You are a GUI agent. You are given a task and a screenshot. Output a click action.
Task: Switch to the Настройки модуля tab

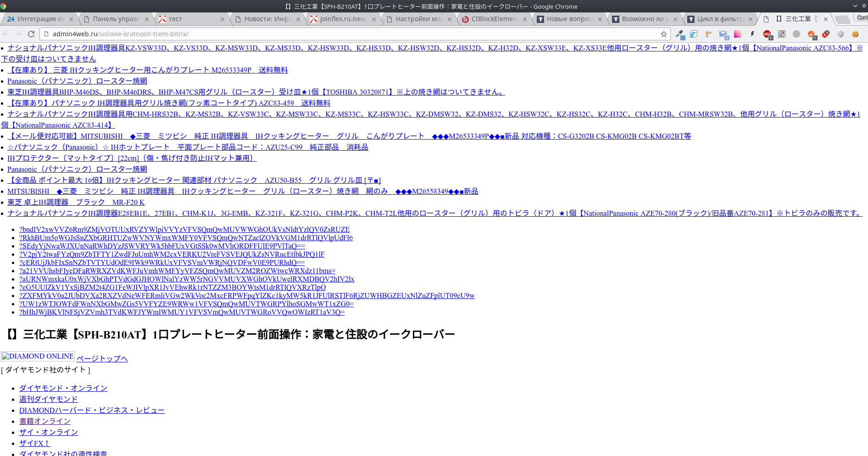point(419,19)
